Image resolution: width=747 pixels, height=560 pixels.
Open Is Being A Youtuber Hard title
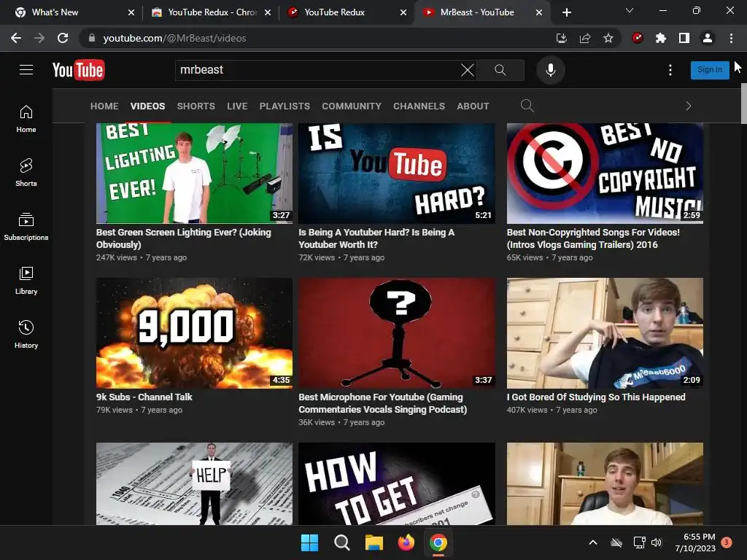376,238
